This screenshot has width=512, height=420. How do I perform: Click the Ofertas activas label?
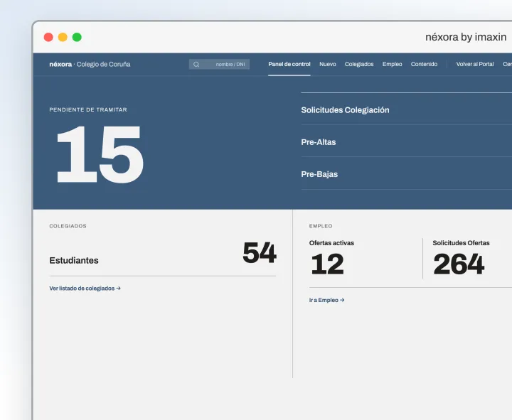pyautogui.click(x=331, y=243)
